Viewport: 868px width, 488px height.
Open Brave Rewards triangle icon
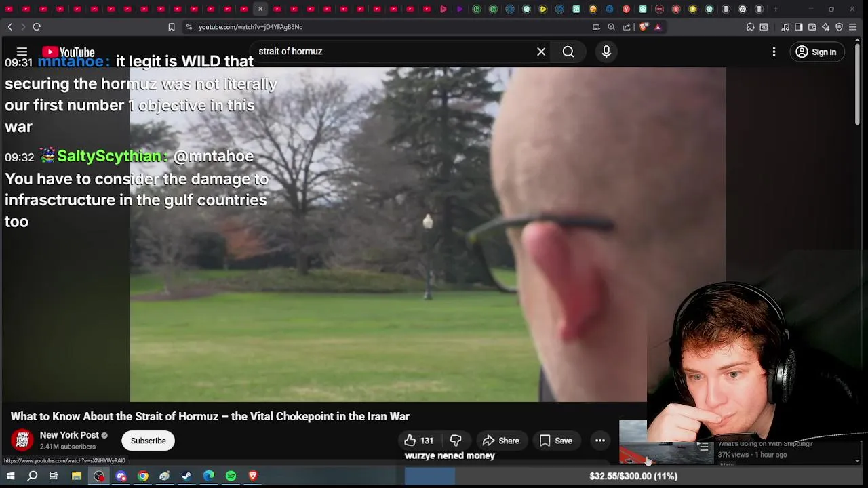point(658,27)
